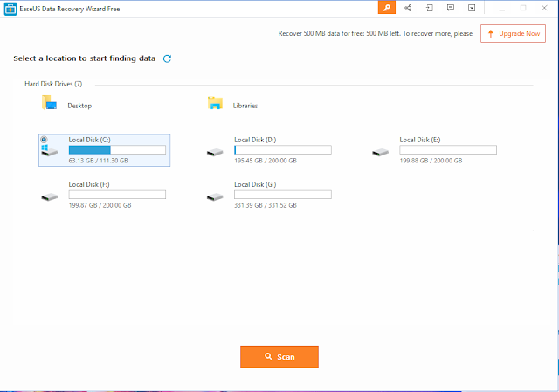Select the Desktop folder icon
Image resolution: width=559 pixels, height=392 pixels.
click(49, 103)
